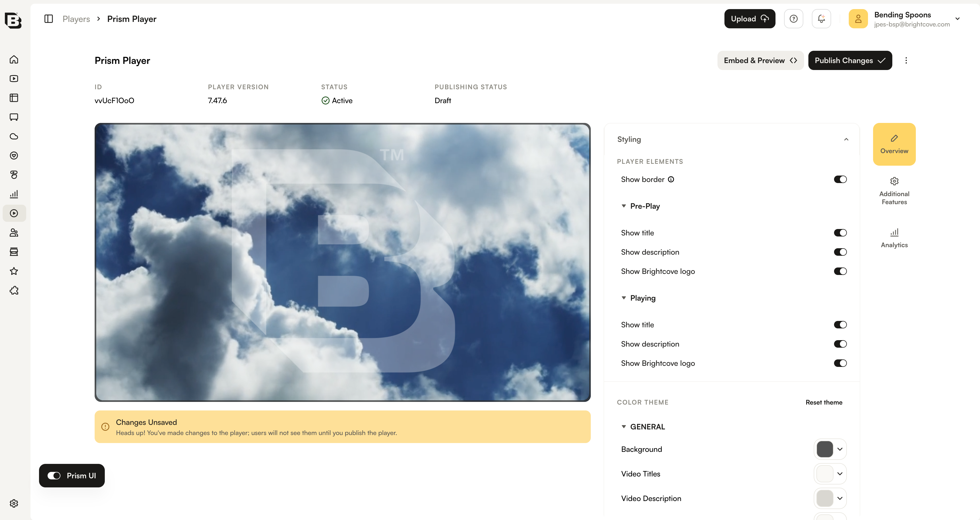
Task: Open the bar chart analytics sidebar icon
Action: pyautogui.click(x=14, y=194)
